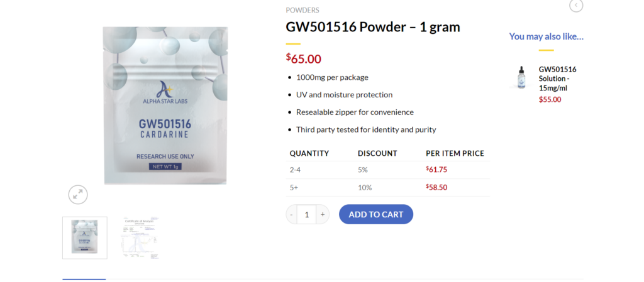Click the quantity input field

point(306,214)
